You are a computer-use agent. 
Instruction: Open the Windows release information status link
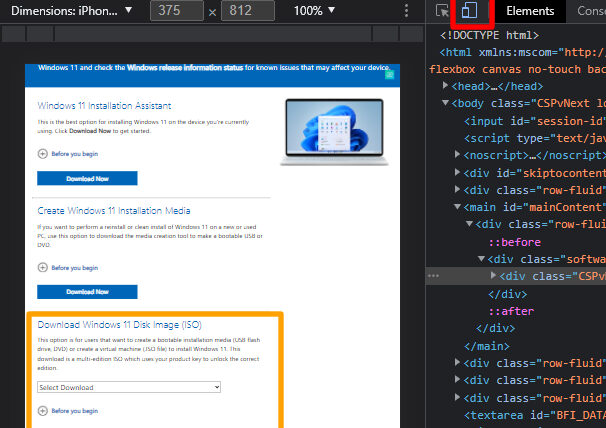(185, 68)
